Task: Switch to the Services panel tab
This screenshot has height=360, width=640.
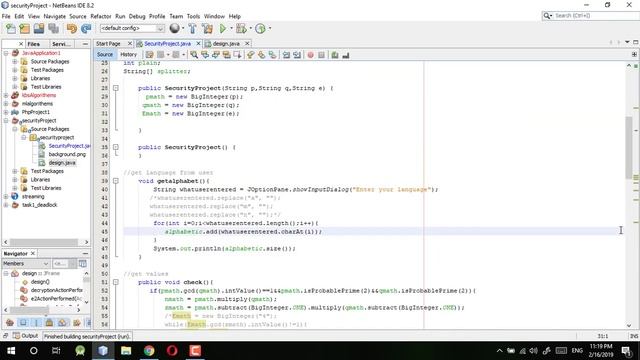Action: (x=61, y=44)
